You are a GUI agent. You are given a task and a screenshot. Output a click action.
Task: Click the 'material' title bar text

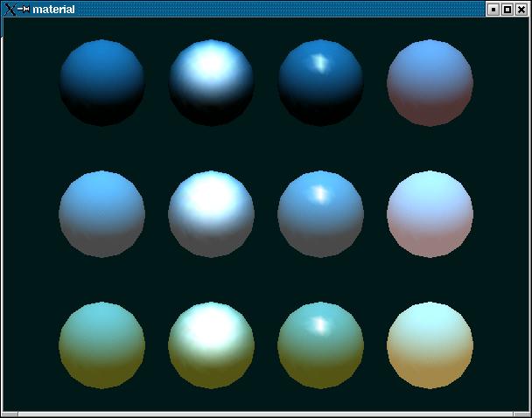click(x=53, y=10)
